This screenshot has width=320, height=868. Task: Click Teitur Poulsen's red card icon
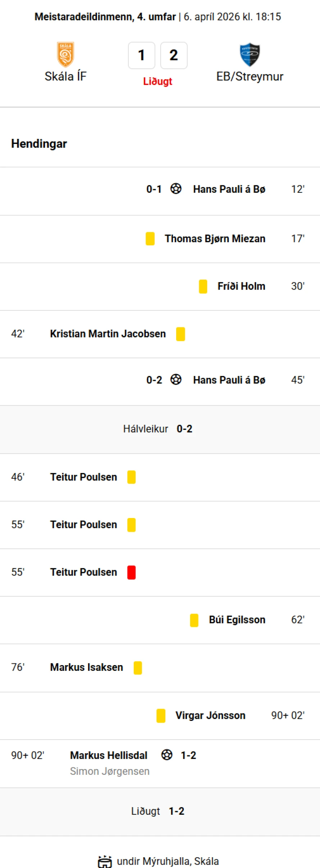[132, 572]
